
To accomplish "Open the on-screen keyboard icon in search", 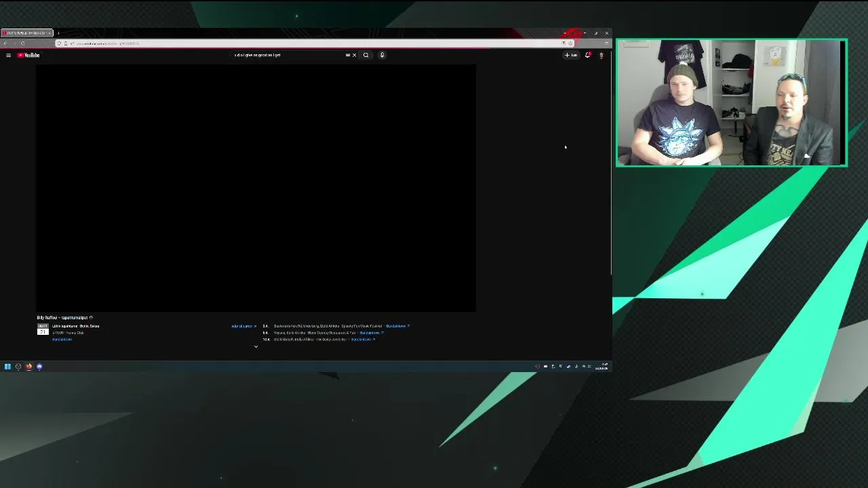I will [x=348, y=55].
